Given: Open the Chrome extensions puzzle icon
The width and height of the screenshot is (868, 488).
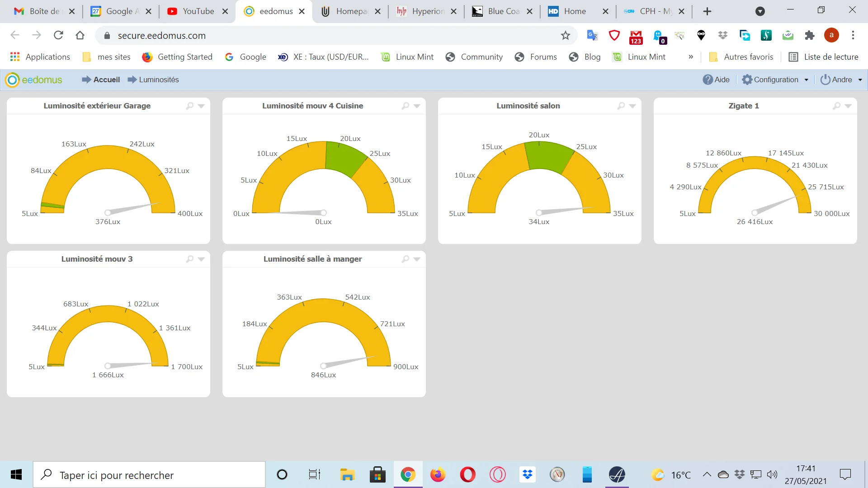Looking at the screenshot, I should point(810,36).
